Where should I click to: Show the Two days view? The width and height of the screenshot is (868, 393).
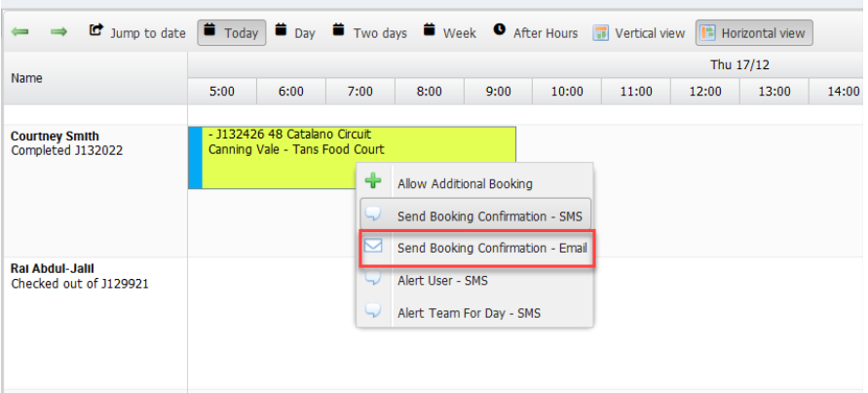(x=369, y=33)
